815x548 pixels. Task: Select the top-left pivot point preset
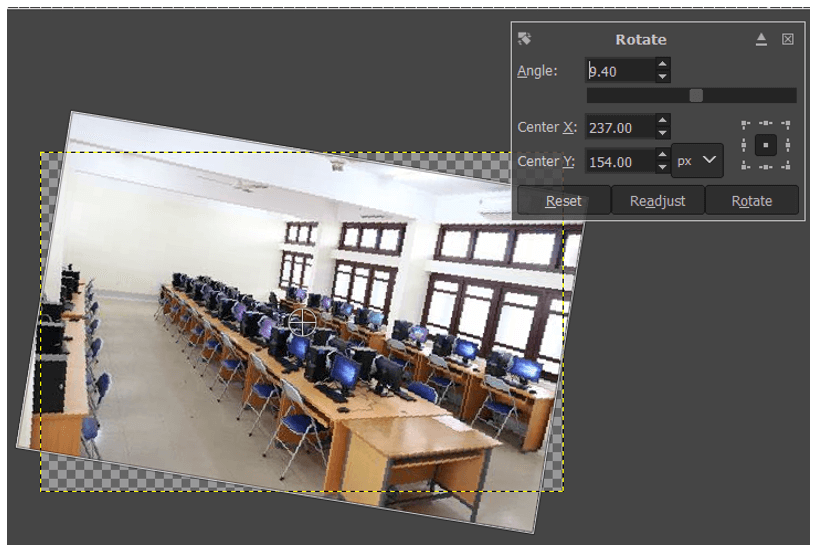745,124
